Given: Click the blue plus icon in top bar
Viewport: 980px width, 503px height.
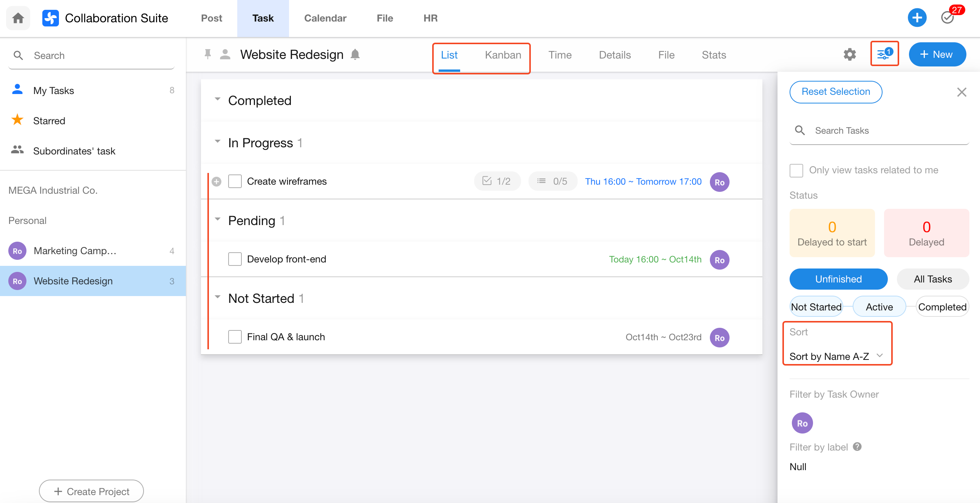Looking at the screenshot, I should click(917, 17).
